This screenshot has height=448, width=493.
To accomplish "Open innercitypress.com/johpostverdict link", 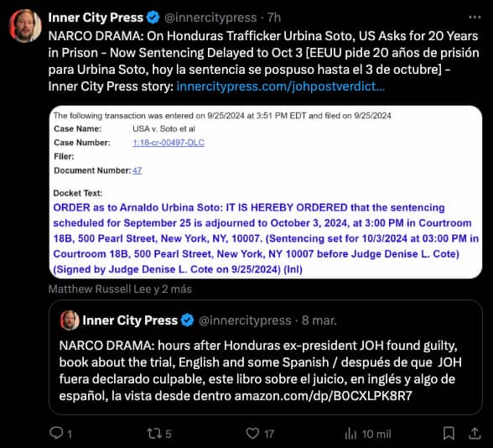I will 280,86.
